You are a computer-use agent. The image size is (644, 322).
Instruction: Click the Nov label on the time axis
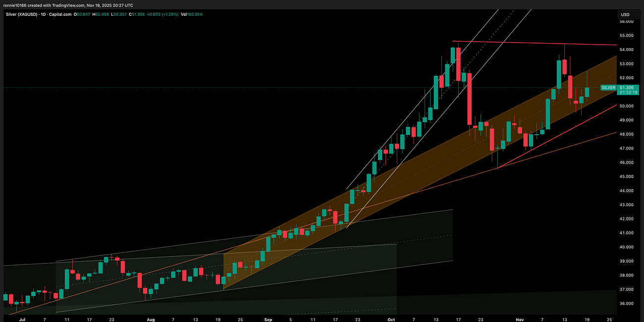(520, 320)
